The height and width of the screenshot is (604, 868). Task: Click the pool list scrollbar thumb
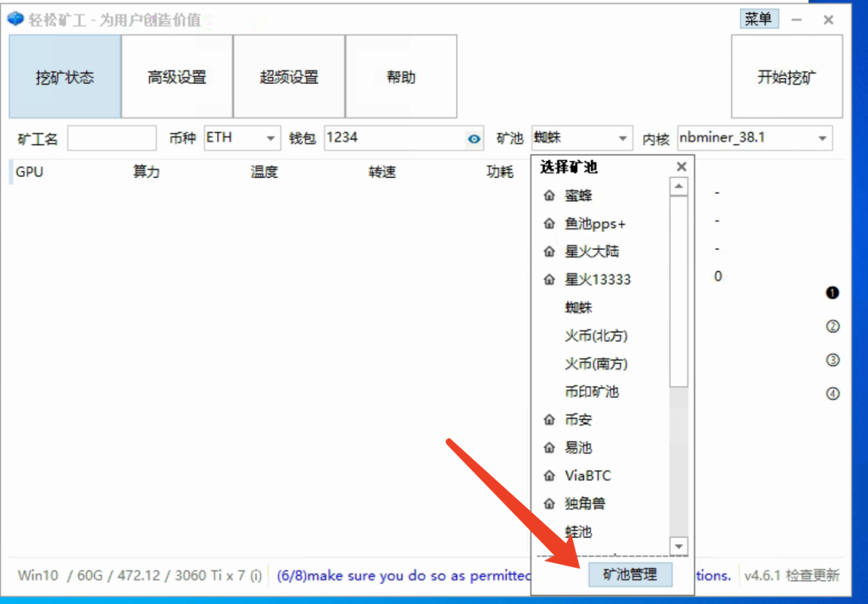pos(679,291)
